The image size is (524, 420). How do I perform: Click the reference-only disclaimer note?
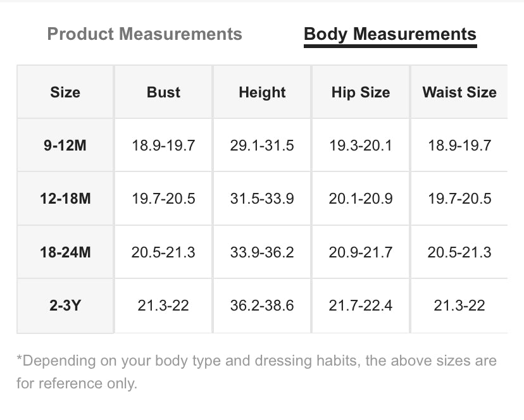(257, 372)
